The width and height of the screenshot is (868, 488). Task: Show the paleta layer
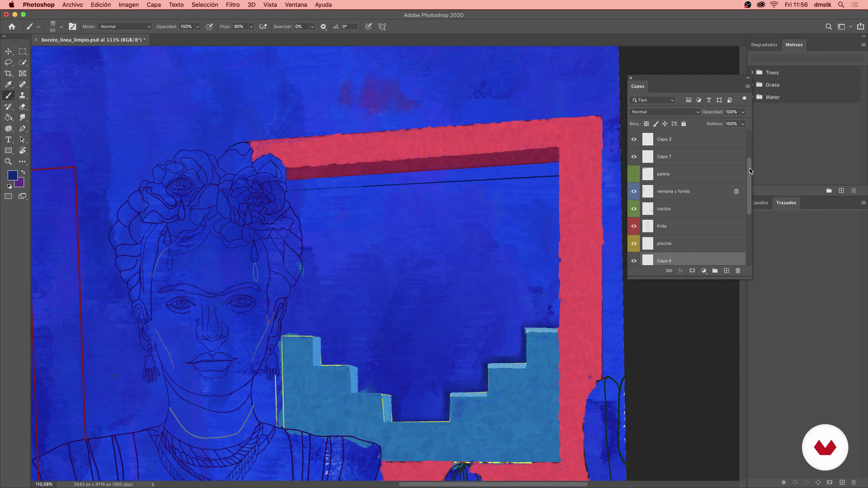(634, 174)
